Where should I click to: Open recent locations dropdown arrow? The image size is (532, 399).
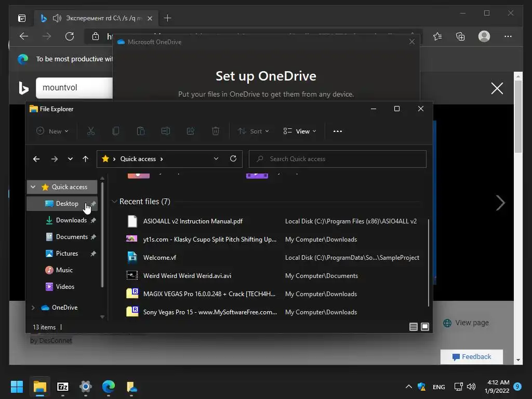click(70, 159)
